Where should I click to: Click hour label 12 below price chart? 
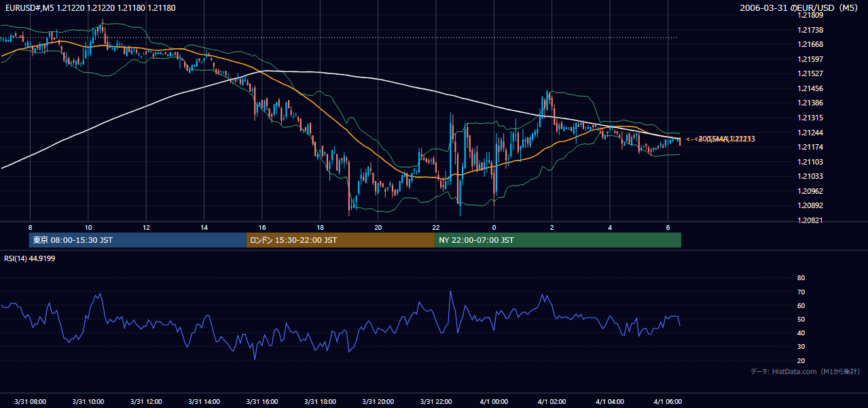click(146, 227)
